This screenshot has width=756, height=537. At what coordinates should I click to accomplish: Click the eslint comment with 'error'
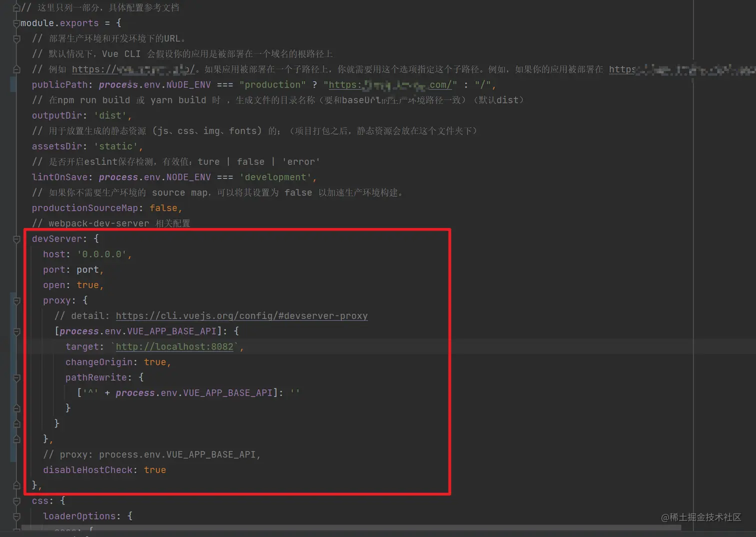coord(176,162)
